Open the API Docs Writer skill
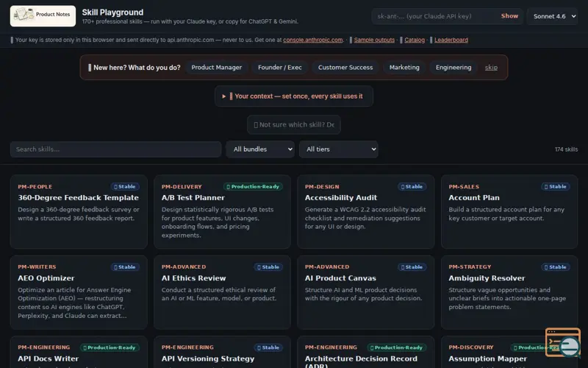Image resolution: width=588 pixels, height=368 pixels. pos(79,353)
